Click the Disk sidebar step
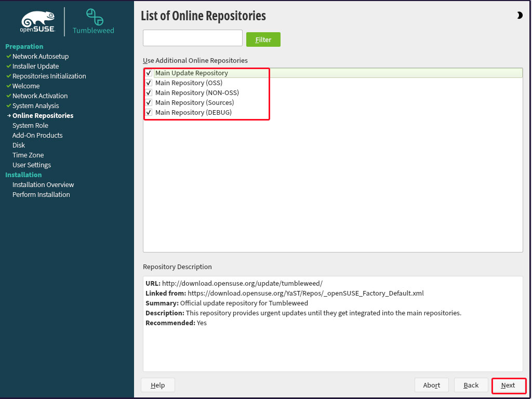Viewport: 532px width, 399px height. (x=19, y=145)
